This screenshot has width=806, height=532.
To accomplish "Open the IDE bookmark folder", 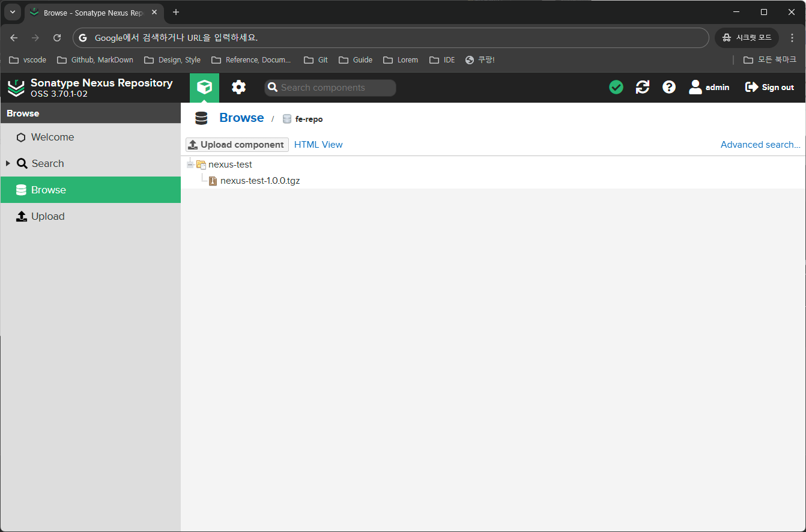I will (442, 60).
